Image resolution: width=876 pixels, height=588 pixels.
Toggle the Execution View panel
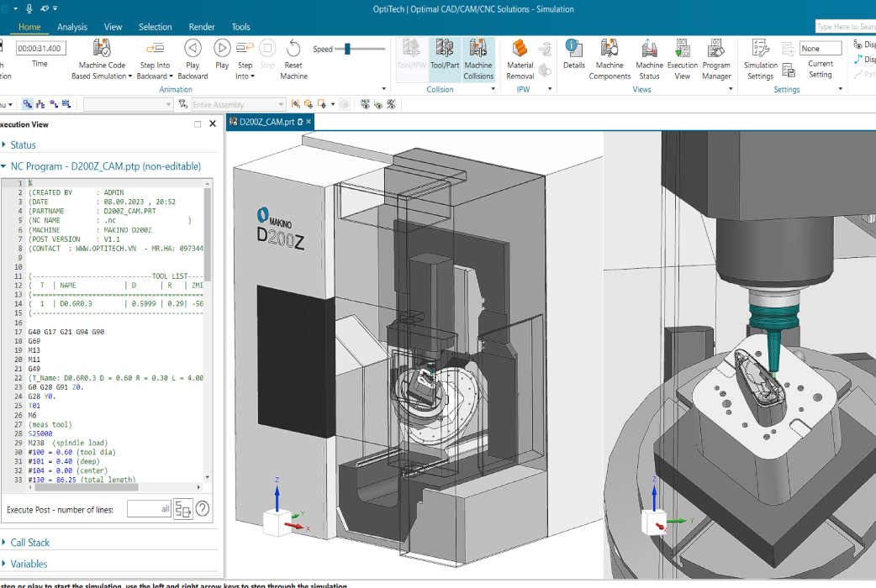point(682,60)
